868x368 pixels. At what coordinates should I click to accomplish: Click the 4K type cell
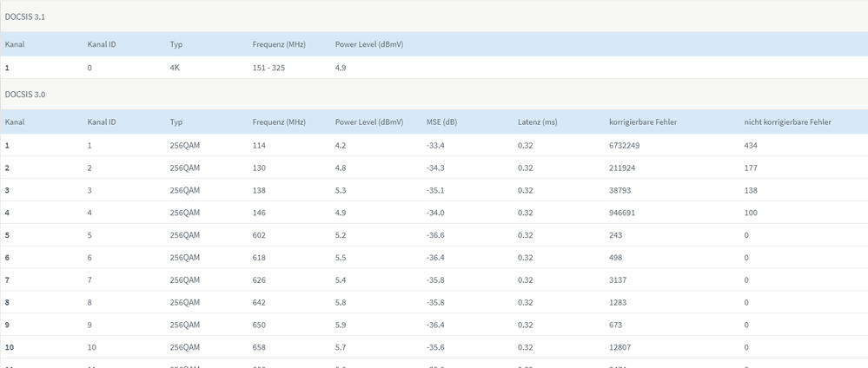pos(175,68)
